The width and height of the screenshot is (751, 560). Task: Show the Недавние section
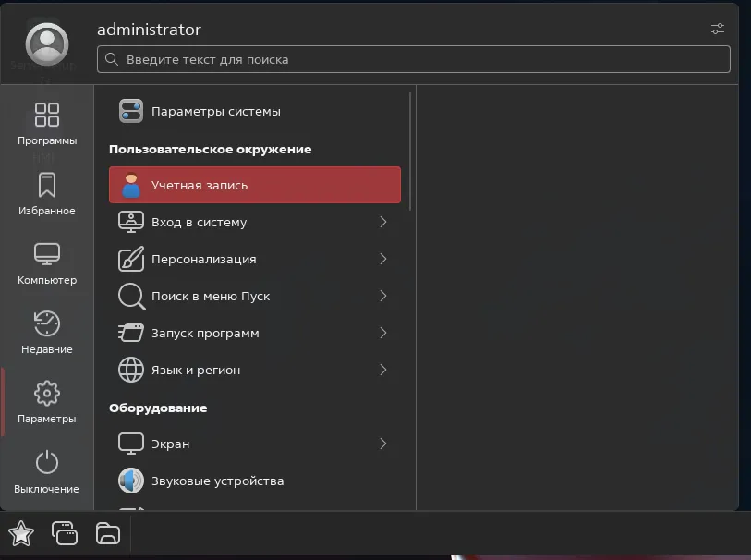coord(47,333)
